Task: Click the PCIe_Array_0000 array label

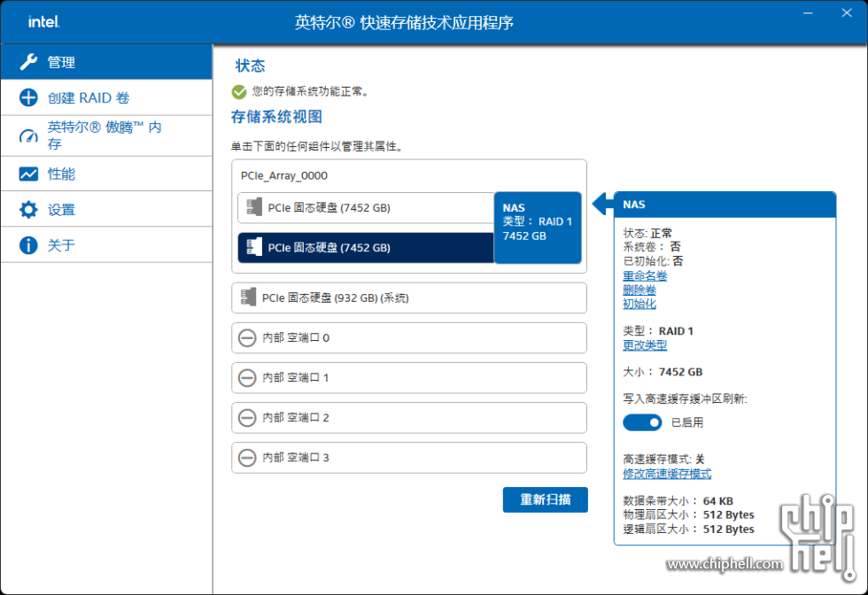Action: click(x=284, y=175)
